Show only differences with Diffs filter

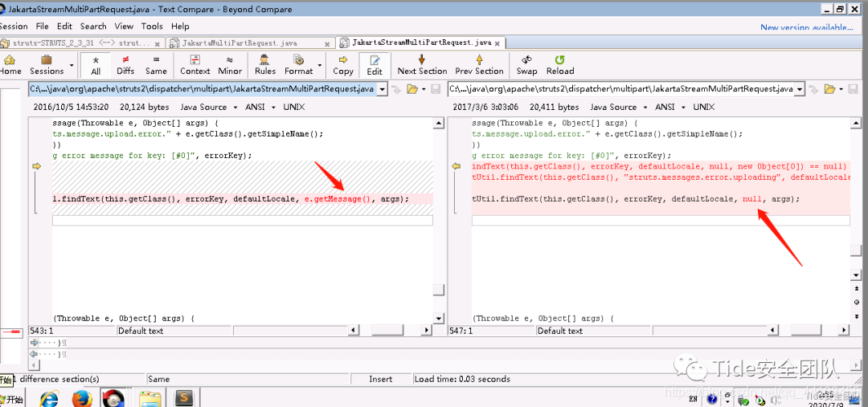pos(125,65)
